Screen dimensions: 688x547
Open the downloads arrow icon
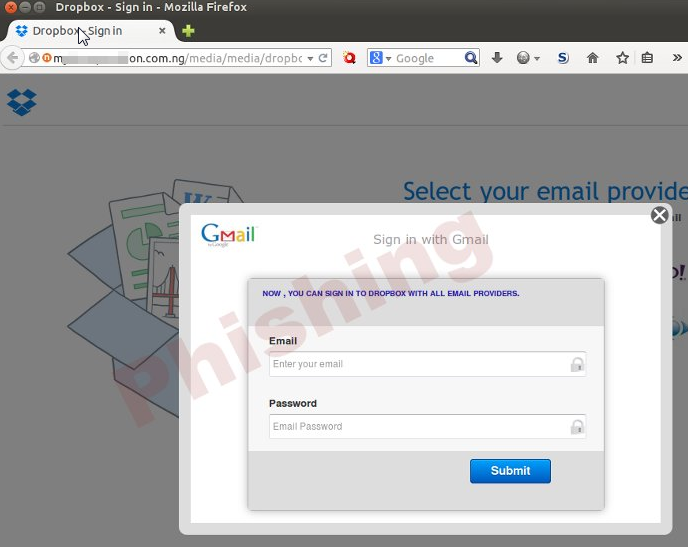pos(497,57)
